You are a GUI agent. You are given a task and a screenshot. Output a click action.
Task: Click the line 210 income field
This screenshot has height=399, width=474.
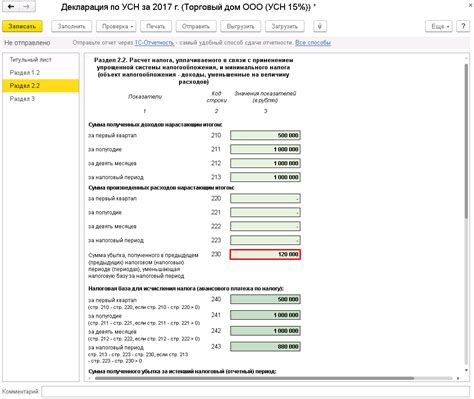point(265,135)
